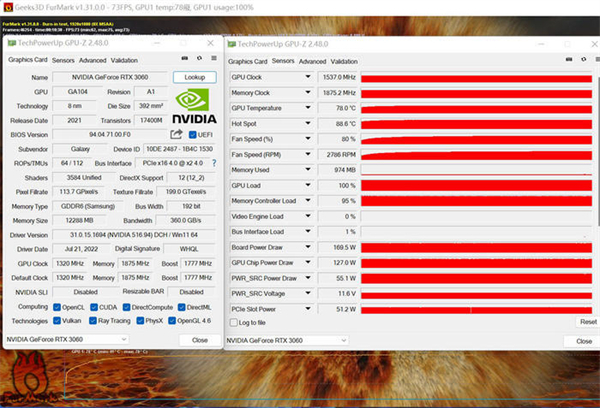Click the Bus Interface question mark icon

[214, 163]
